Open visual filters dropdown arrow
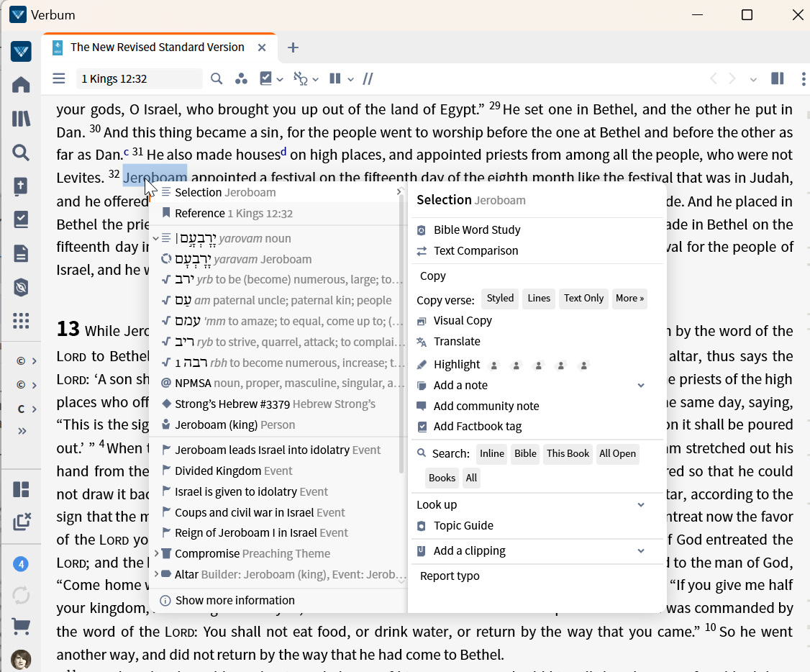The height and width of the screenshot is (672, 810). pos(280,80)
